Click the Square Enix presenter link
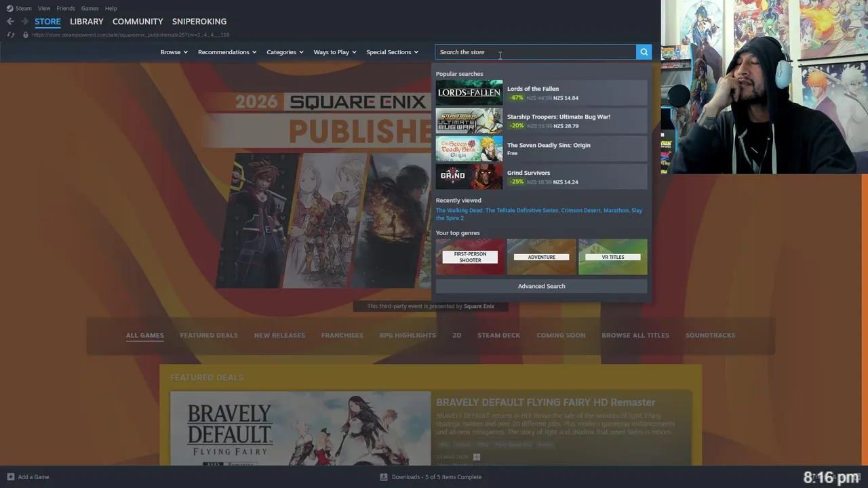 [x=479, y=306]
